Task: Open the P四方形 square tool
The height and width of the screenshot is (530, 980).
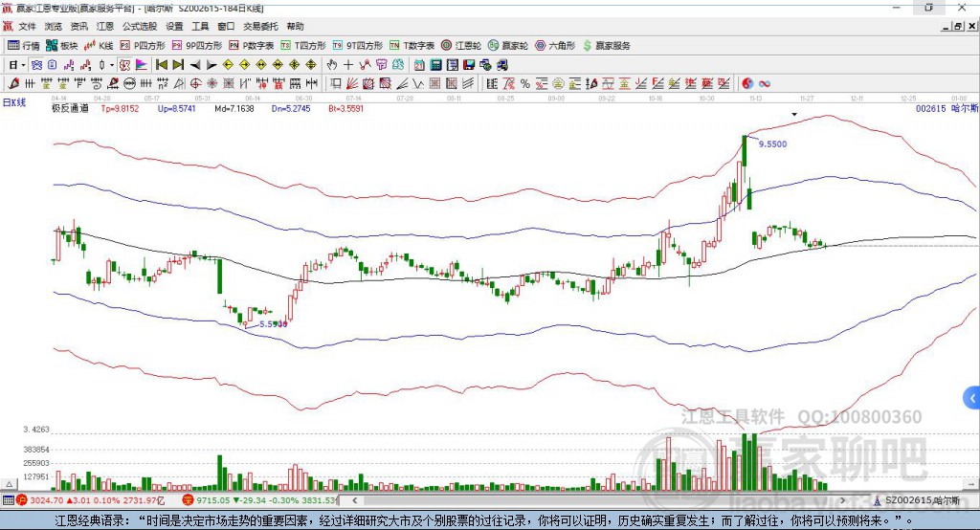Action: coord(143,46)
